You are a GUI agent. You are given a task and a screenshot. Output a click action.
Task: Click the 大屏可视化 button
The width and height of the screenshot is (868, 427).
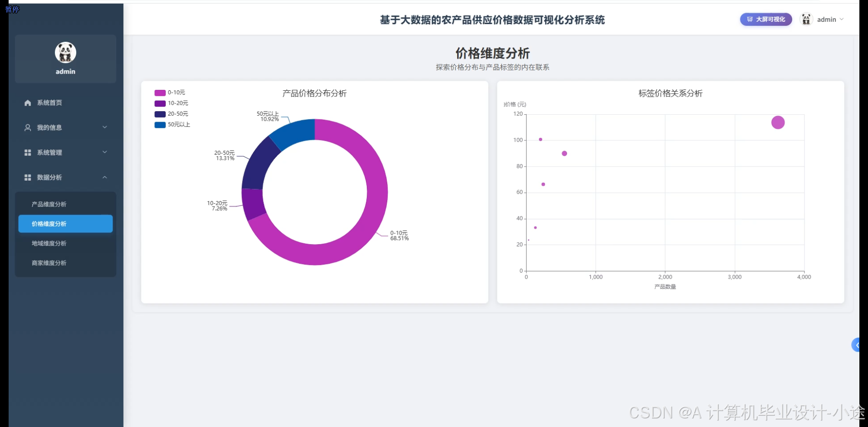pos(766,20)
